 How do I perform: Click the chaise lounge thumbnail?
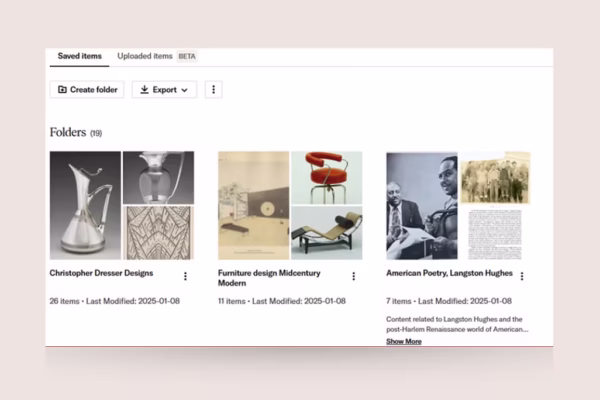coord(327,233)
